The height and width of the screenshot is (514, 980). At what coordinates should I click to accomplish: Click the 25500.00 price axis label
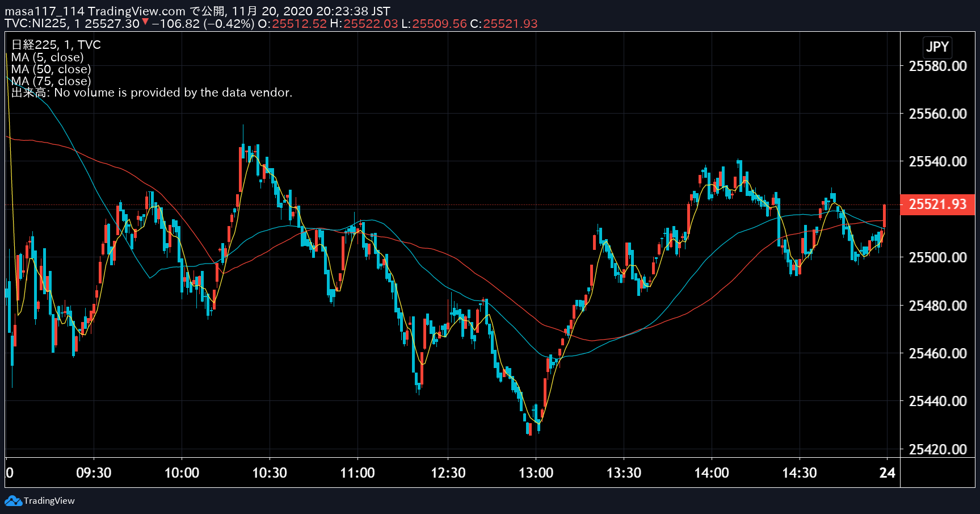tap(937, 257)
